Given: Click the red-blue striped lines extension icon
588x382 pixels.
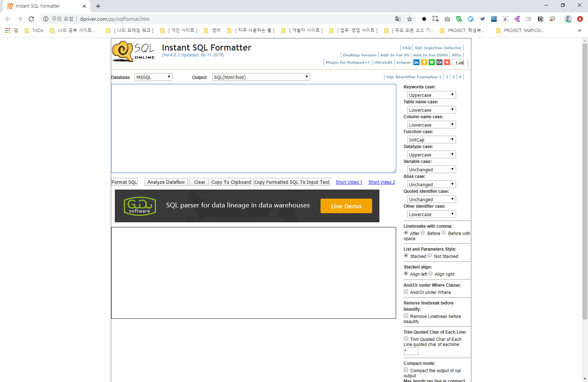Looking at the screenshot, I should (x=517, y=19).
